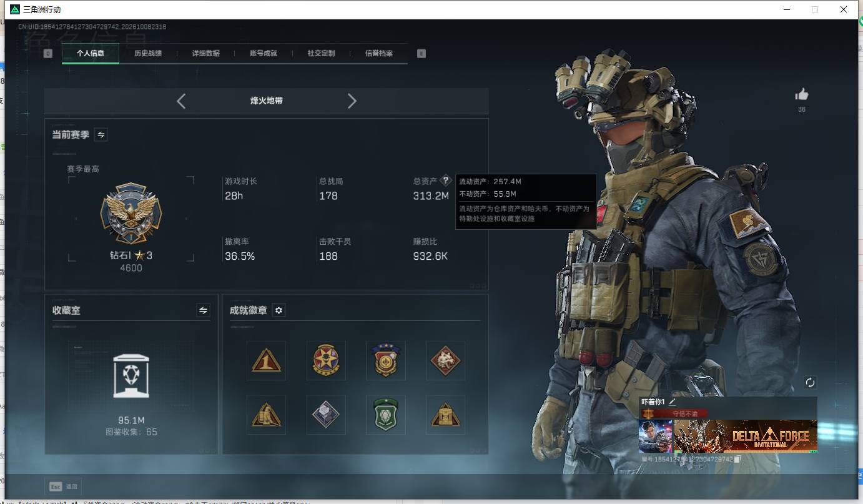Click the wolf head diamond badge
The width and height of the screenshot is (863, 504).
click(445, 360)
